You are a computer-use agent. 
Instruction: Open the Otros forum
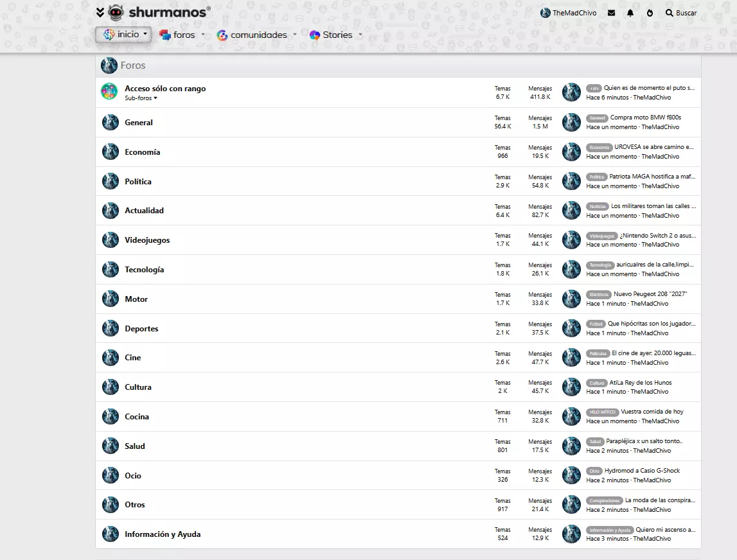[x=135, y=505]
